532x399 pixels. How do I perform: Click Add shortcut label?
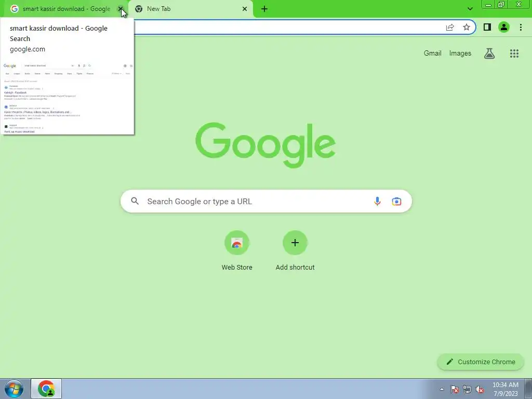[x=295, y=268]
